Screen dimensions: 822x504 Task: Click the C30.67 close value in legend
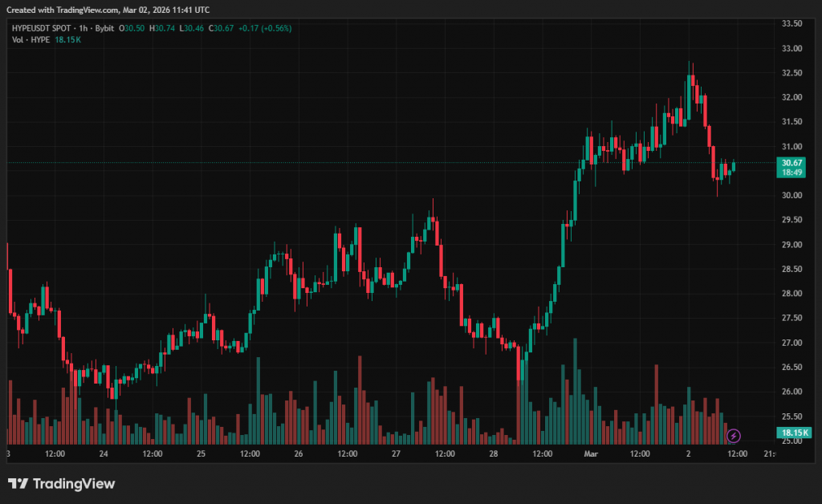click(x=222, y=28)
